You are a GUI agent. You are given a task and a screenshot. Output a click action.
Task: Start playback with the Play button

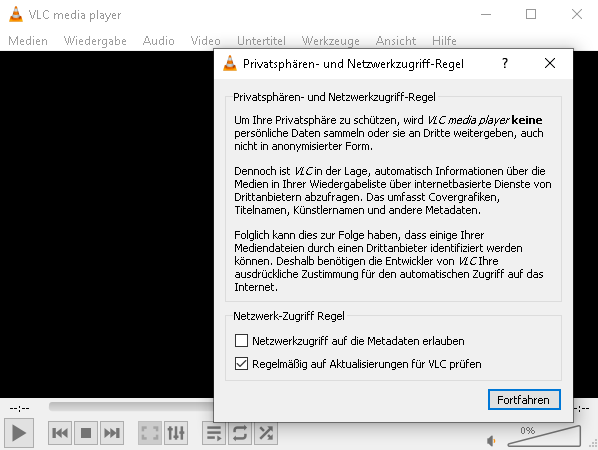click(19, 433)
